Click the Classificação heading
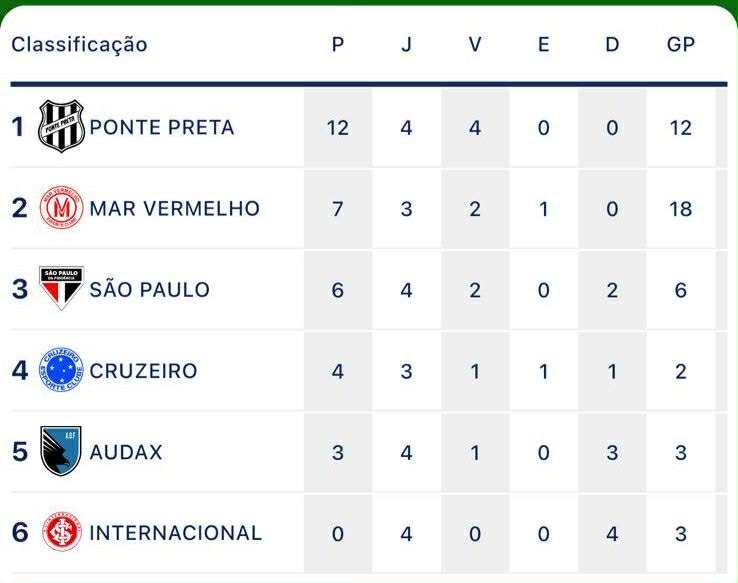The width and height of the screenshot is (738, 583). tap(80, 45)
